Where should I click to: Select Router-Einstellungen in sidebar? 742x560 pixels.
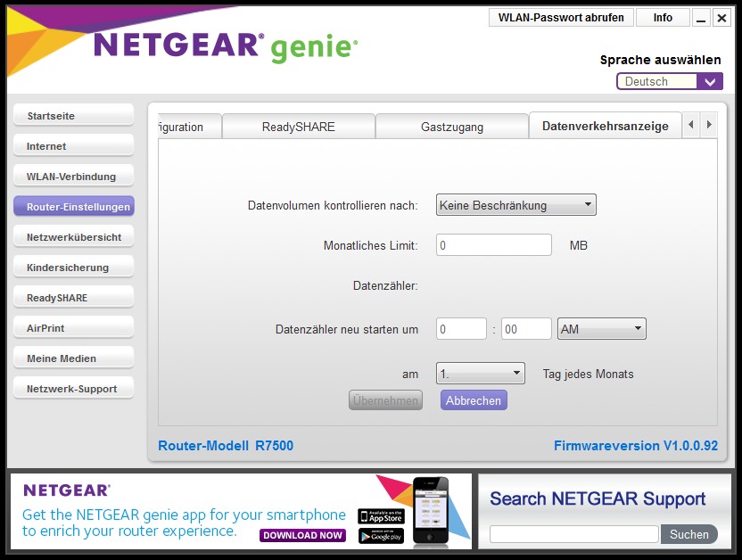[x=74, y=207]
